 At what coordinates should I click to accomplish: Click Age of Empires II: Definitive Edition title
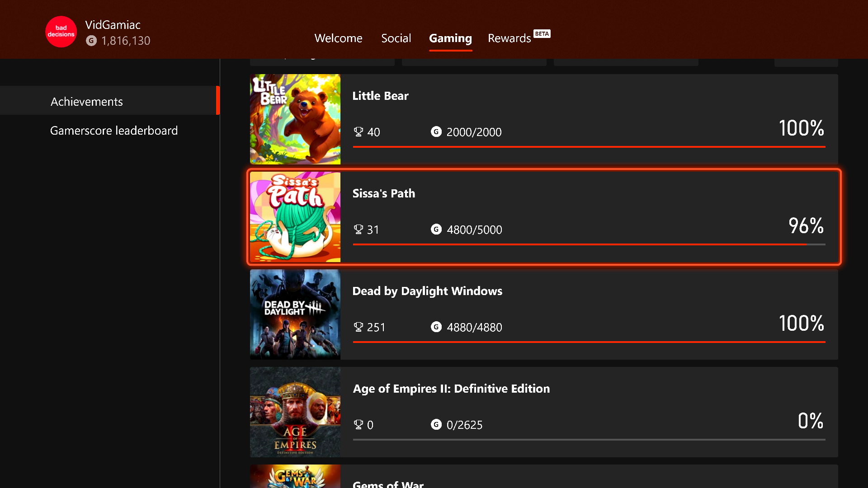coord(451,389)
